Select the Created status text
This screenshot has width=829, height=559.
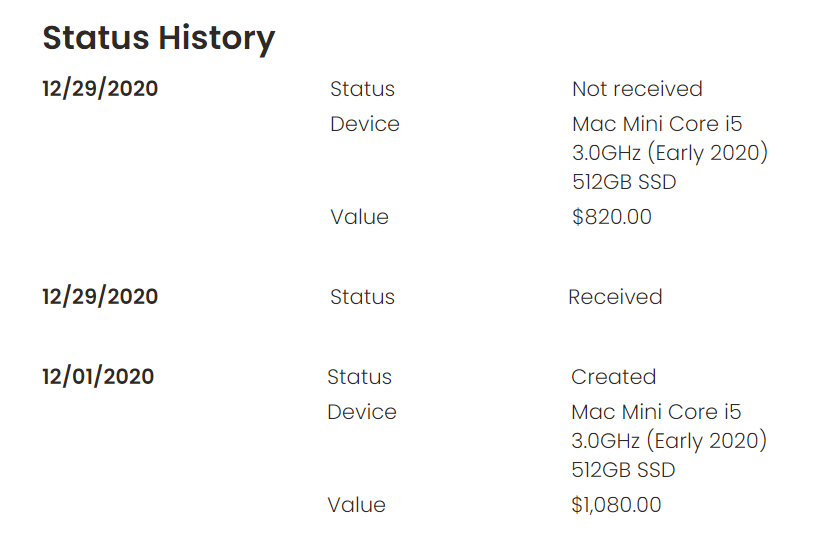(613, 377)
